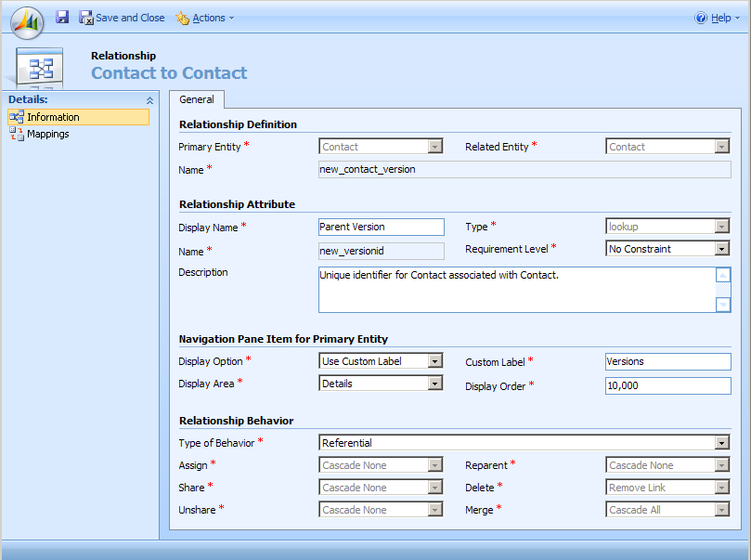Click inside the Custom Label input field
This screenshot has width=751, height=560.
(667, 361)
